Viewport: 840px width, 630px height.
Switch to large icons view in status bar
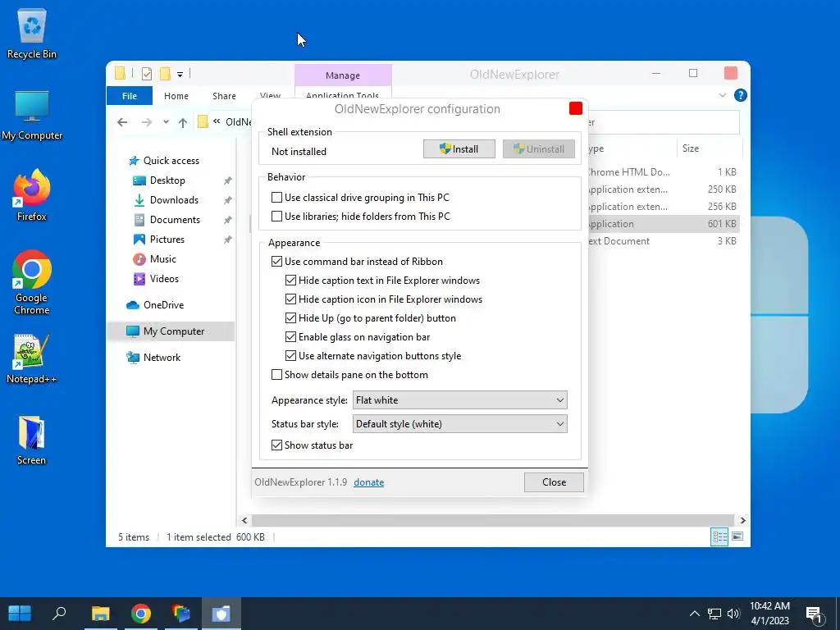pos(737,536)
